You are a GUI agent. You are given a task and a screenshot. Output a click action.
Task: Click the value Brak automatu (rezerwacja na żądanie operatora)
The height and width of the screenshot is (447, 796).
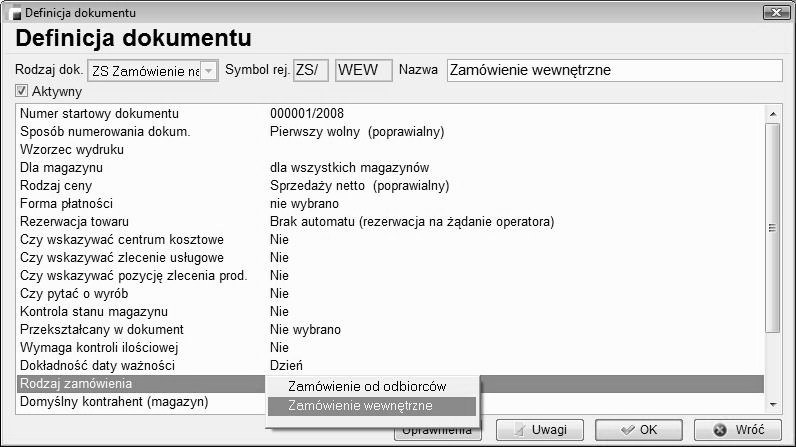coord(412,222)
